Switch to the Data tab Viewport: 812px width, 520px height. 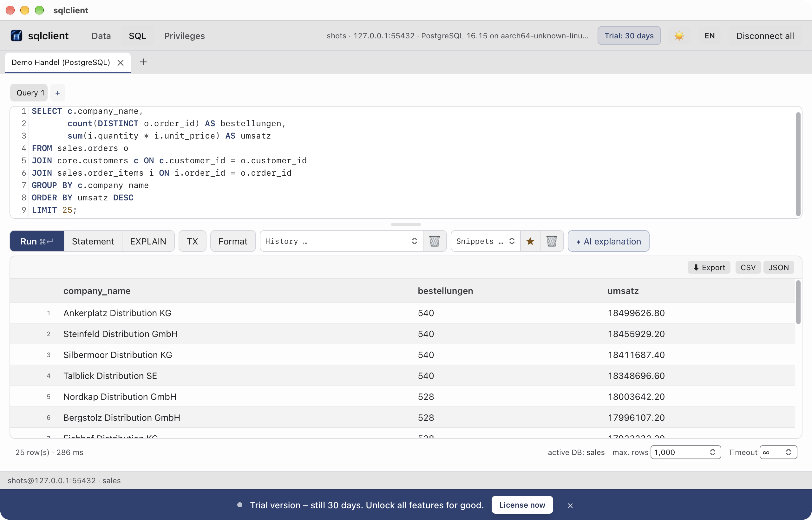point(101,36)
